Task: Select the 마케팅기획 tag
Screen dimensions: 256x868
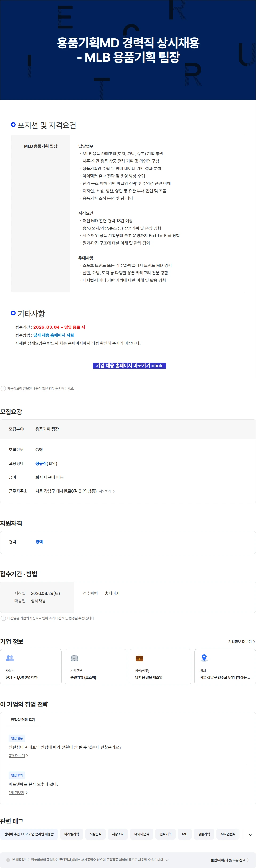Action: tap(71, 834)
